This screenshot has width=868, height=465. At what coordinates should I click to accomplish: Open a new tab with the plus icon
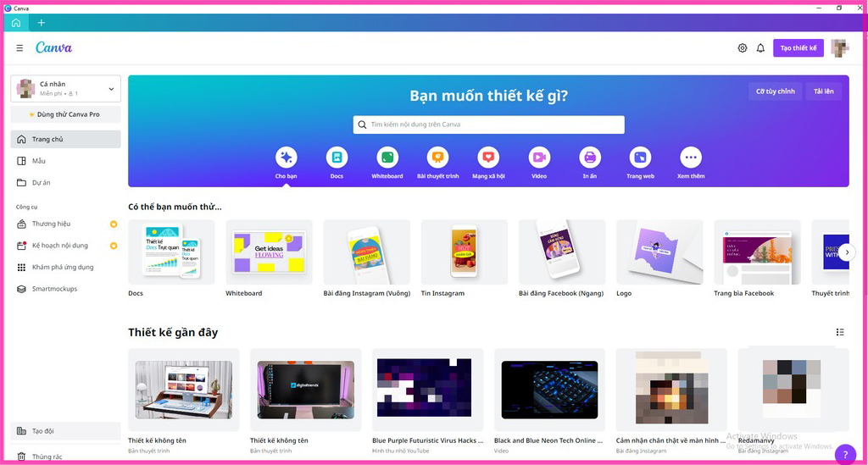pyautogui.click(x=41, y=23)
